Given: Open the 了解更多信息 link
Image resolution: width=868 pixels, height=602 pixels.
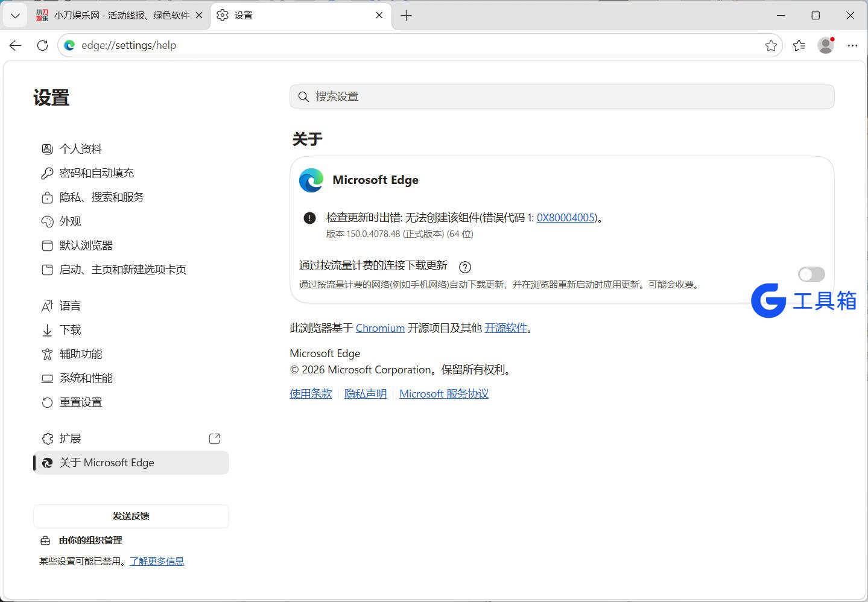Looking at the screenshot, I should click(157, 561).
